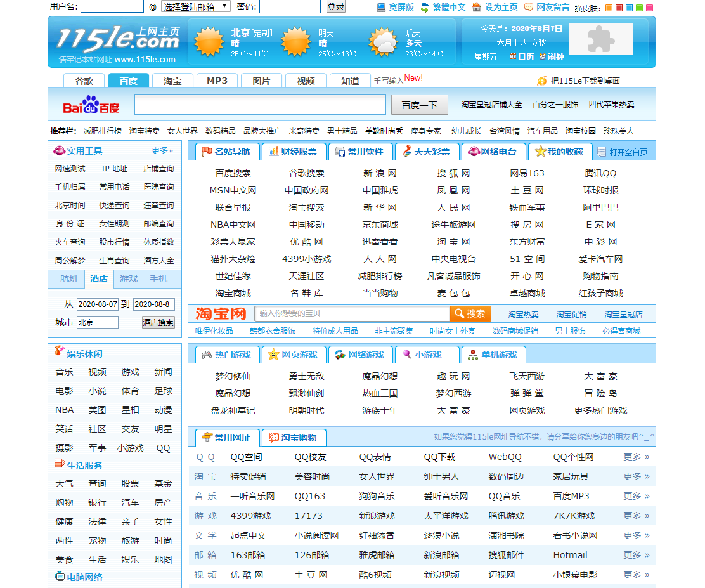
Task: Click the orange 搜索 Taobao button
Action: click(x=470, y=313)
